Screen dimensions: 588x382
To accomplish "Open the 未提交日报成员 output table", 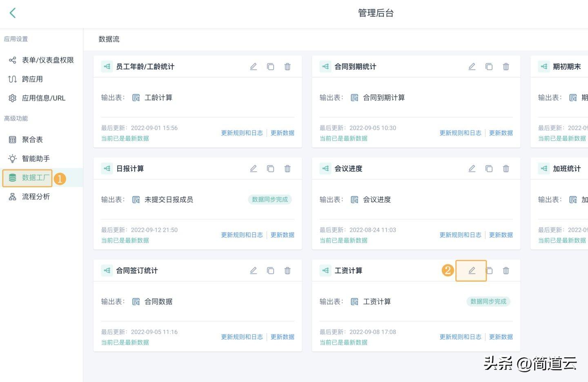I will tap(163, 200).
